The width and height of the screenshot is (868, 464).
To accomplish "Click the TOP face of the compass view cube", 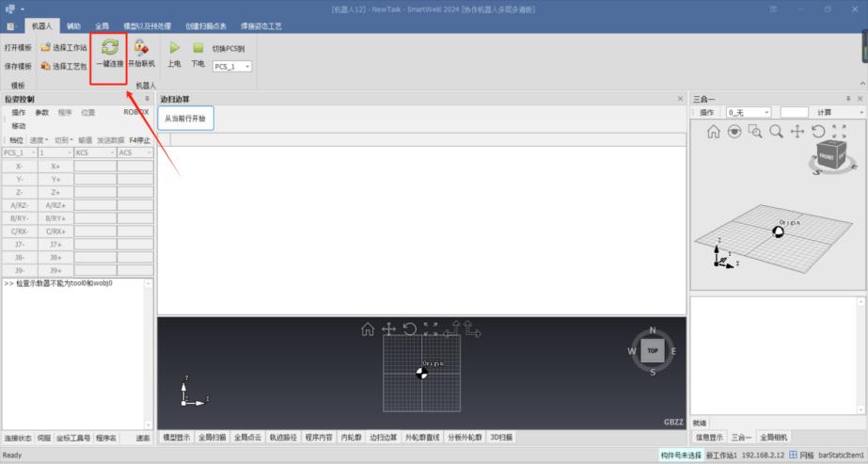I will click(653, 350).
